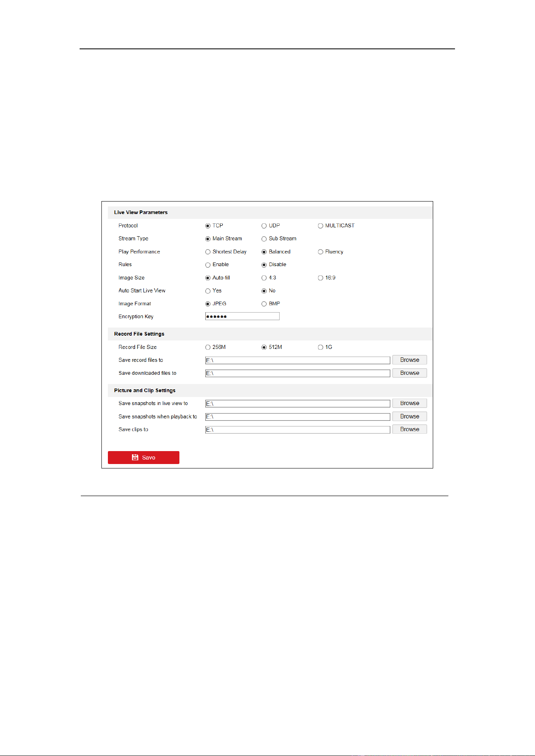This screenshot has width=535, height=756.
Task: Disable the Rules option
Action: (x=264, y=265)
